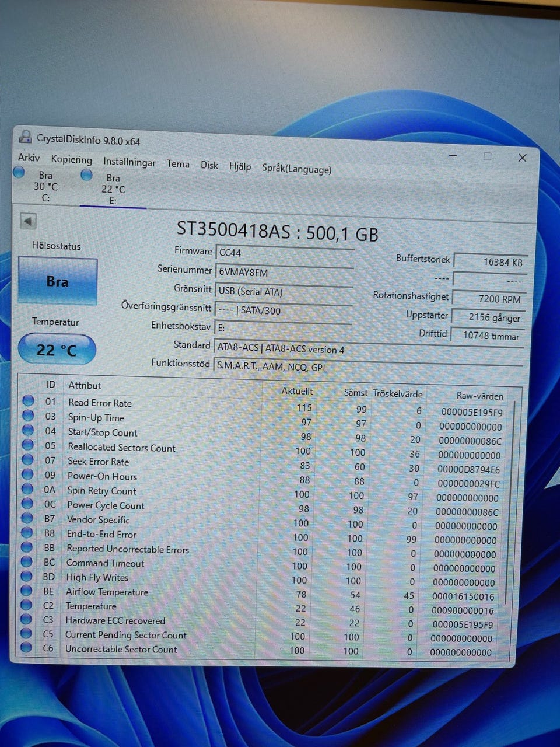Click the Serienummer field value
The height and width of the screenshot is (747, 560).
(x=283, y=273)
